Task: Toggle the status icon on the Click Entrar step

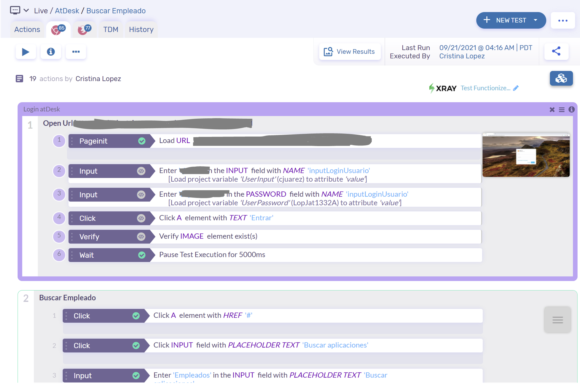Action: tap(141, 218)
